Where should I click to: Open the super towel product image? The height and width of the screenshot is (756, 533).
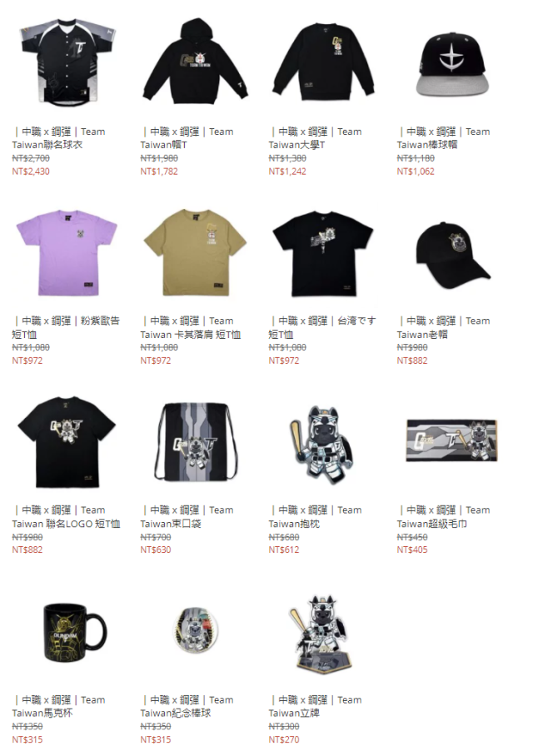click(x=452, y=440)
